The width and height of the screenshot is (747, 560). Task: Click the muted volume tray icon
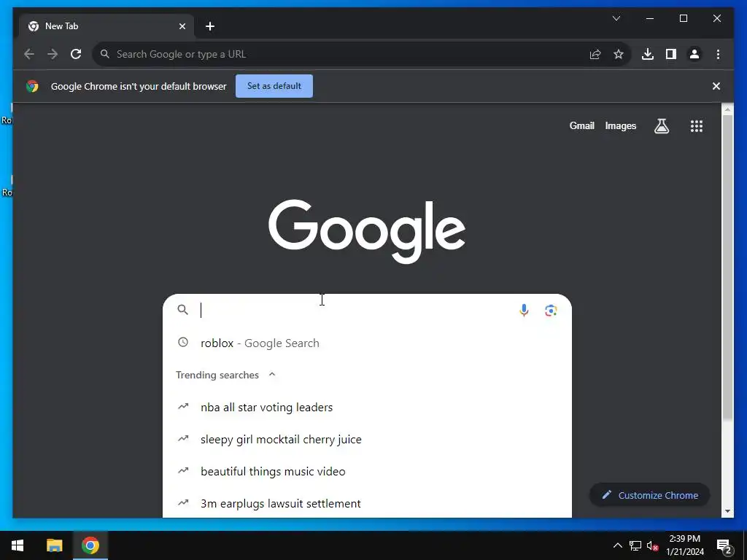tap(652, 545)
